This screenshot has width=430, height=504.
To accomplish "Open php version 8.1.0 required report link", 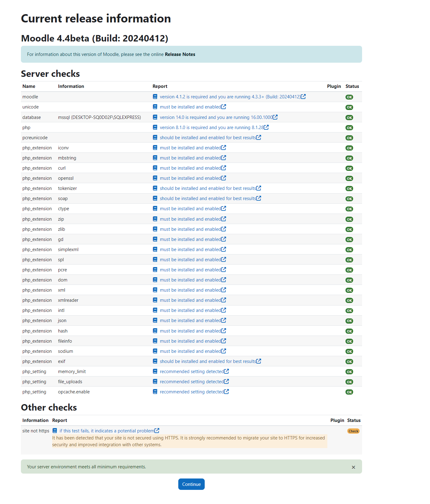I will [x=212, y=128].
